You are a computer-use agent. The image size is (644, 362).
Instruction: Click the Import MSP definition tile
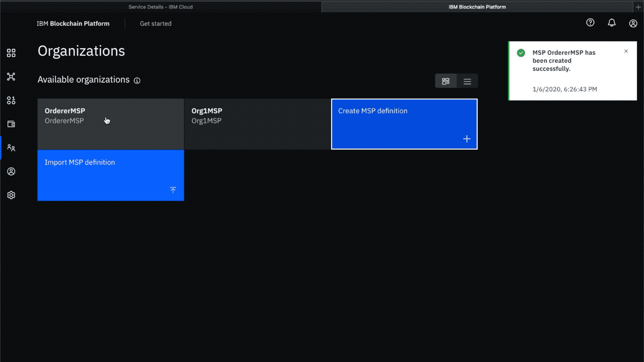click(111, 175)
